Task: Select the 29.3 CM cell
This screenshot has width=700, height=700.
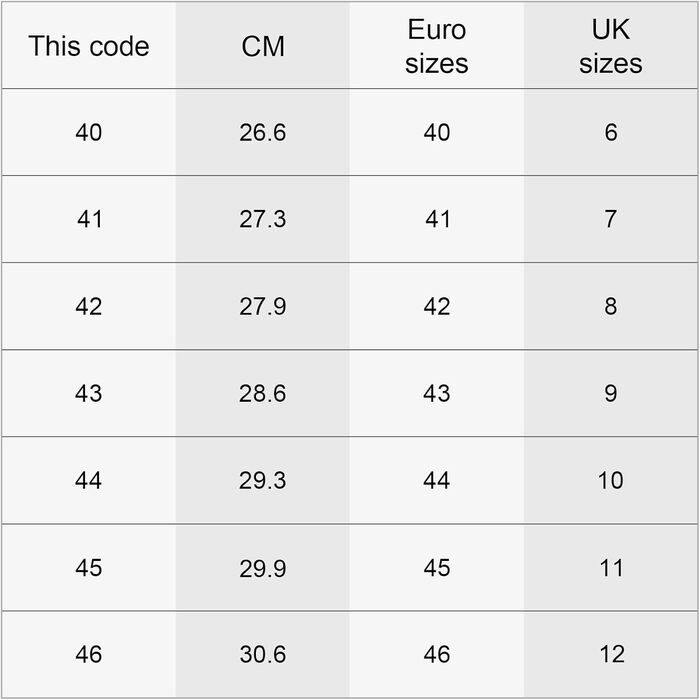Action: (x=263, y=480)
